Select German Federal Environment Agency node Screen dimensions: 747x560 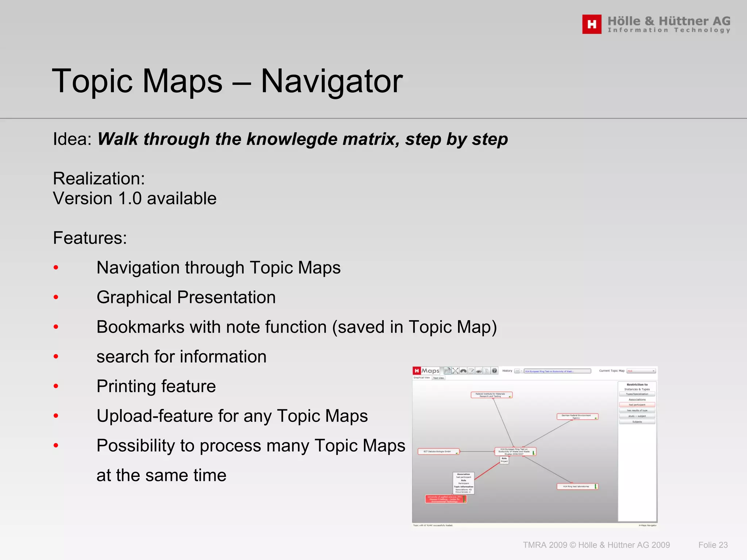577,416
